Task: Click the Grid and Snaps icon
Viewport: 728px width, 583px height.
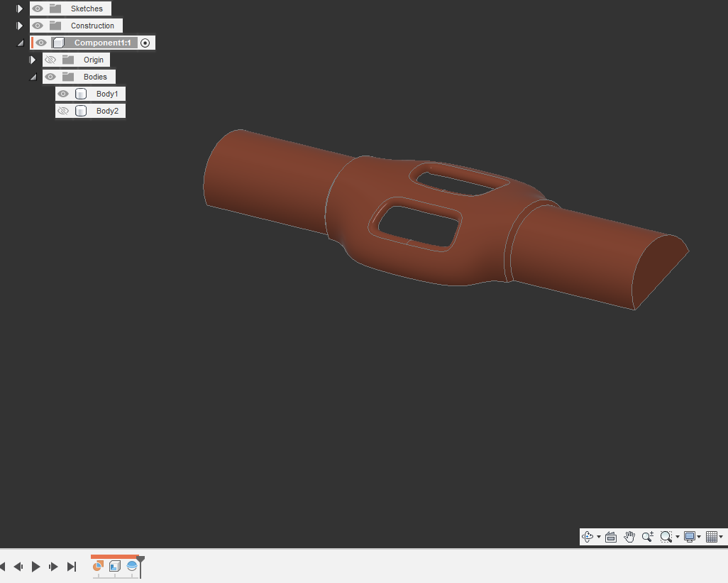Action: tap(712, 537)
